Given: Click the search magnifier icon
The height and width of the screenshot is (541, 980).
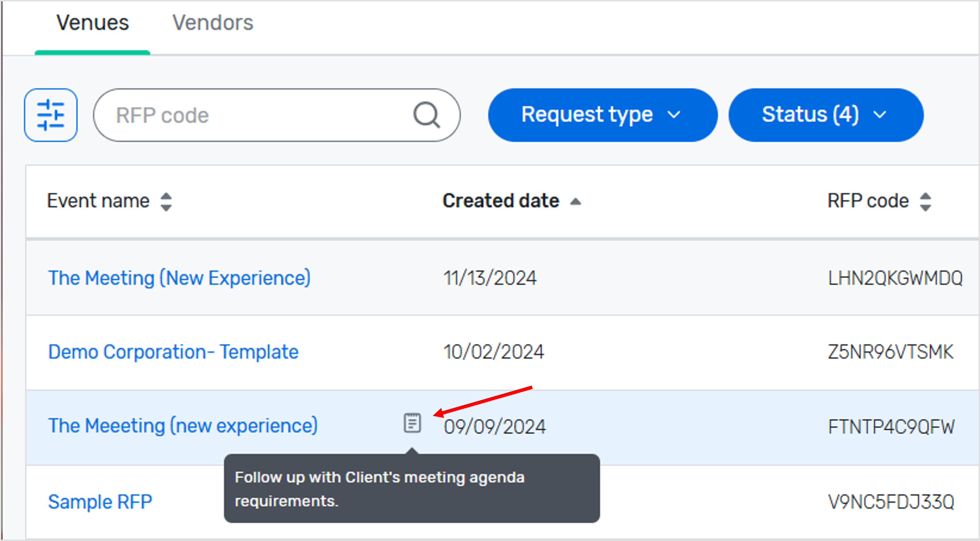Looking at the screenshot, I should click(427, 115).
